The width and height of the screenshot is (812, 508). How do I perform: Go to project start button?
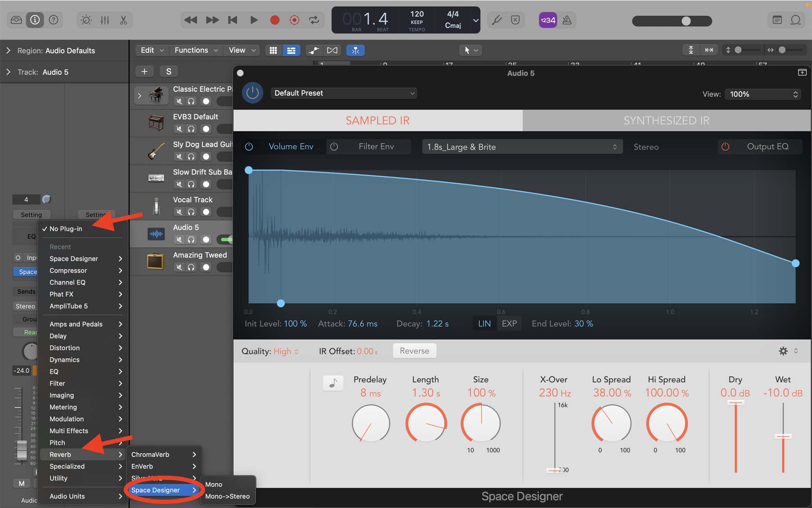coord(233,20)
